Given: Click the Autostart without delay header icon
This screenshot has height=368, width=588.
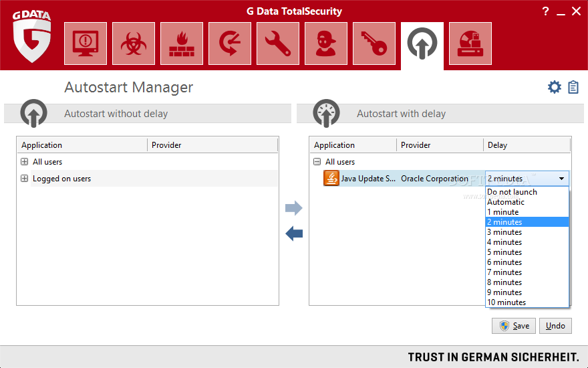Looking at the screenshot, I should [34, 113].
